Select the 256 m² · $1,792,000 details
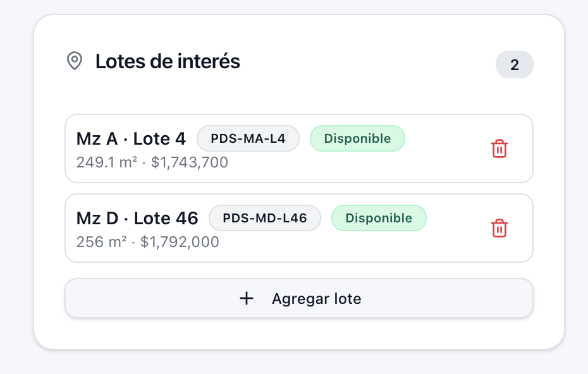 (x=148, y=242)
